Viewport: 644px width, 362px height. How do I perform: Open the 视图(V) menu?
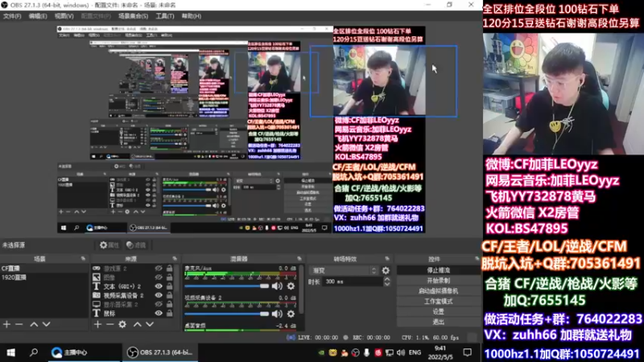64,16
